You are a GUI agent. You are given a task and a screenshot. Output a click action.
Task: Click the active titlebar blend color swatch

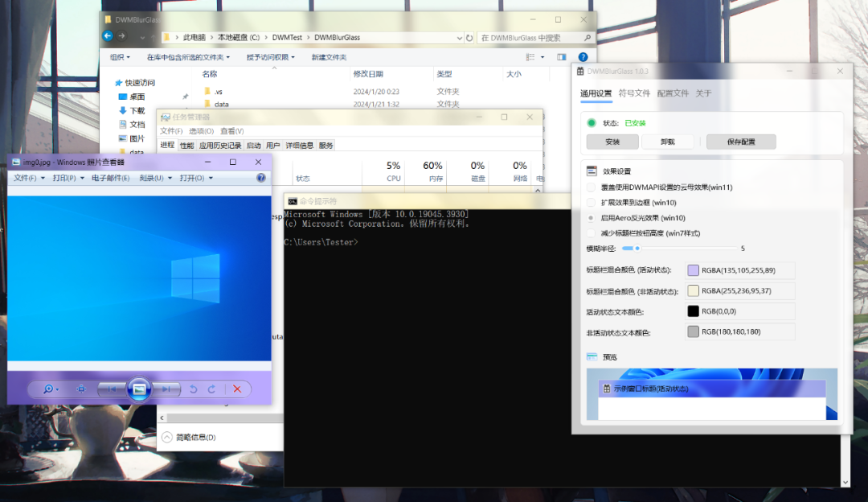[693, 270]
